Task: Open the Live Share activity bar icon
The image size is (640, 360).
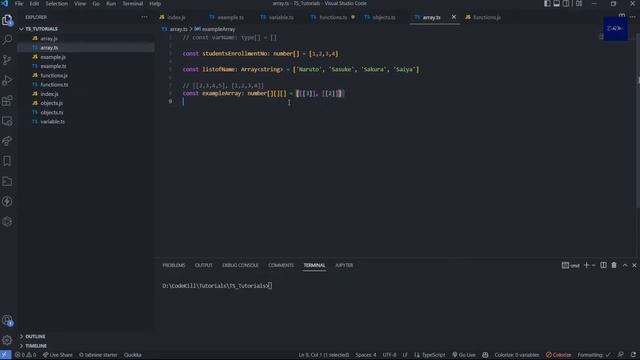Action: (x=7, y=141)
